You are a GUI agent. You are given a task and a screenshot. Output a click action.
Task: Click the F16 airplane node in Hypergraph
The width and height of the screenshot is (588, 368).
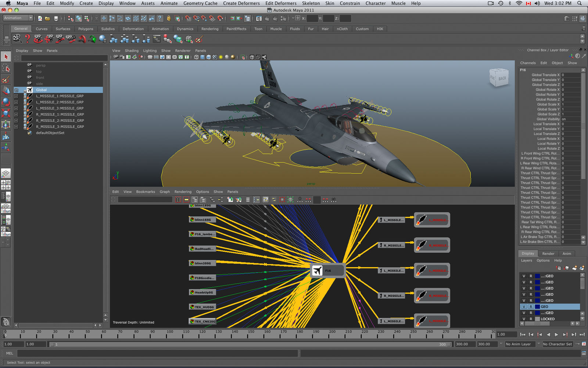pyautogui.click(x=327, y=270)
